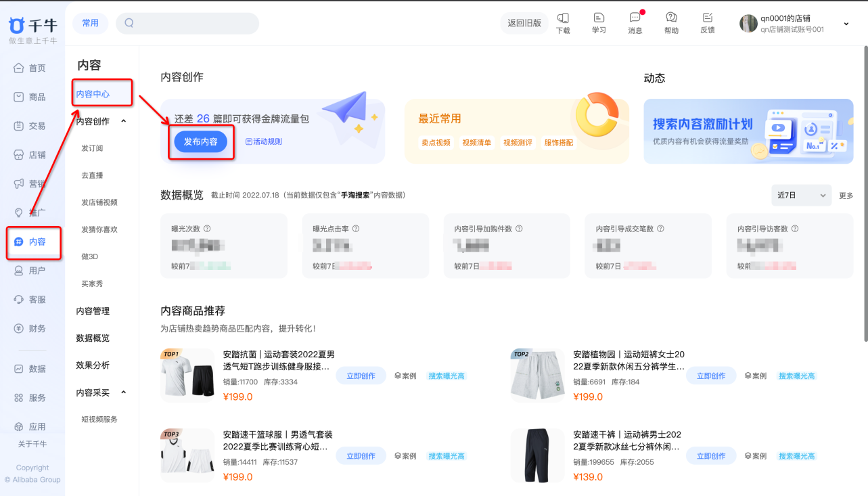Open 案例 for 安踏速干裤 product

tap(756, 456)
